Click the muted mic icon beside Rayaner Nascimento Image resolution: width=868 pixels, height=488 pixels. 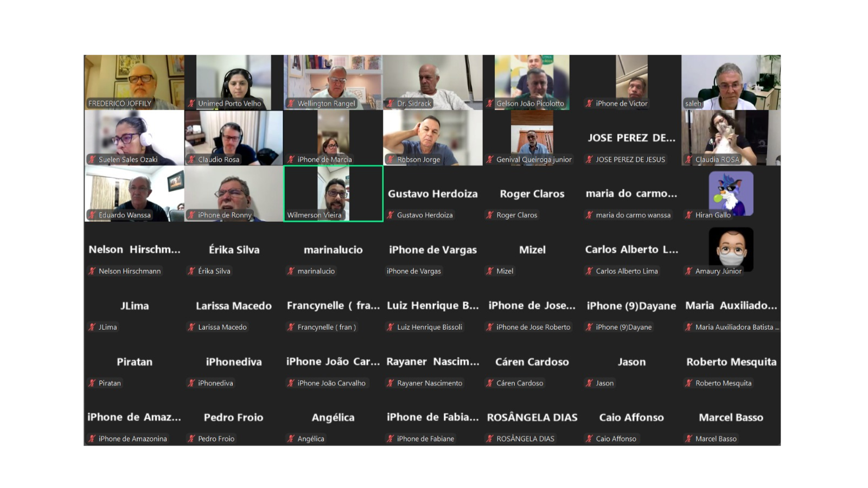coord(391,383)
